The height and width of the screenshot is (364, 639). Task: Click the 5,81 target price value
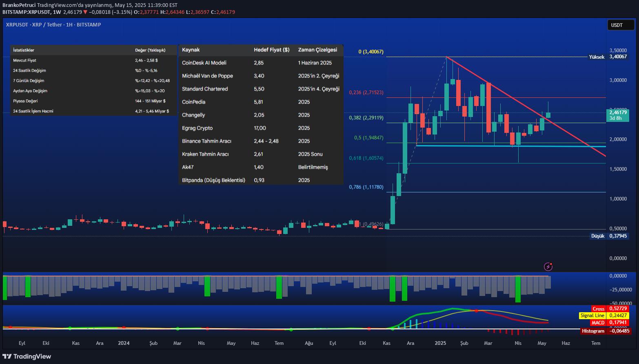259,102
